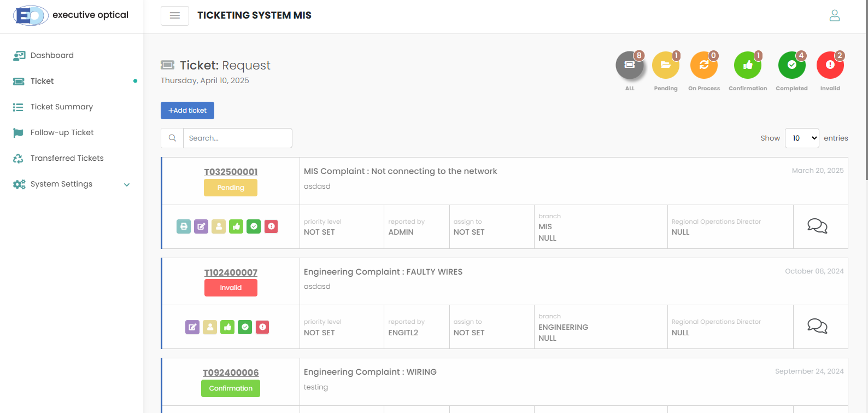Screen dimensions: 868x413
Task: Click the 'Ticket: Request' page heading
Action: point(225,65)
